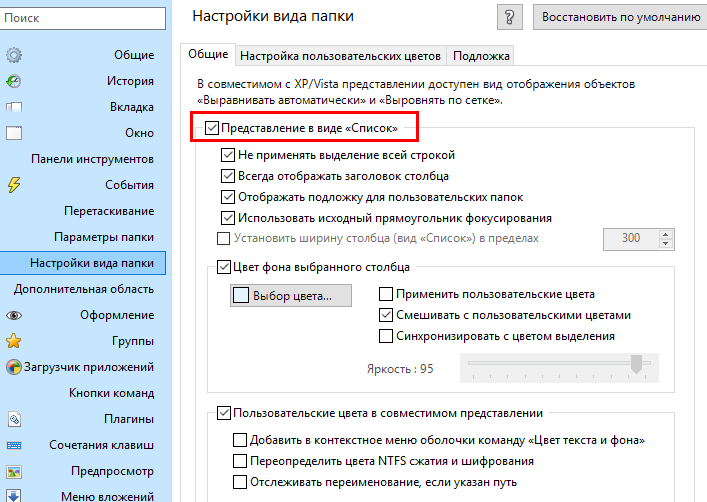
Task: Click the lightning bolt icon beside События
Action: point(14,185)
